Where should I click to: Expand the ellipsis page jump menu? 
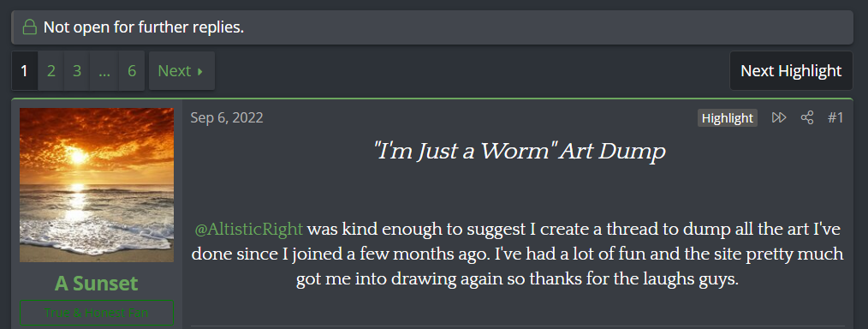[104, 71]
